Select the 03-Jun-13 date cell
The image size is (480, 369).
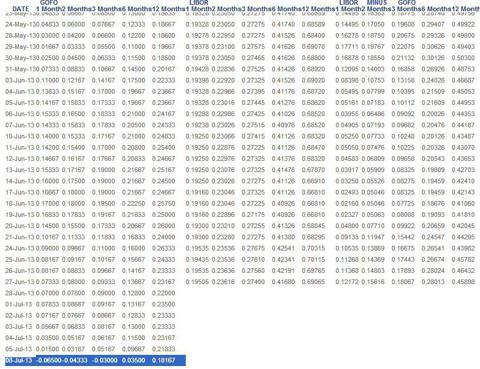(x=20, y=80)
